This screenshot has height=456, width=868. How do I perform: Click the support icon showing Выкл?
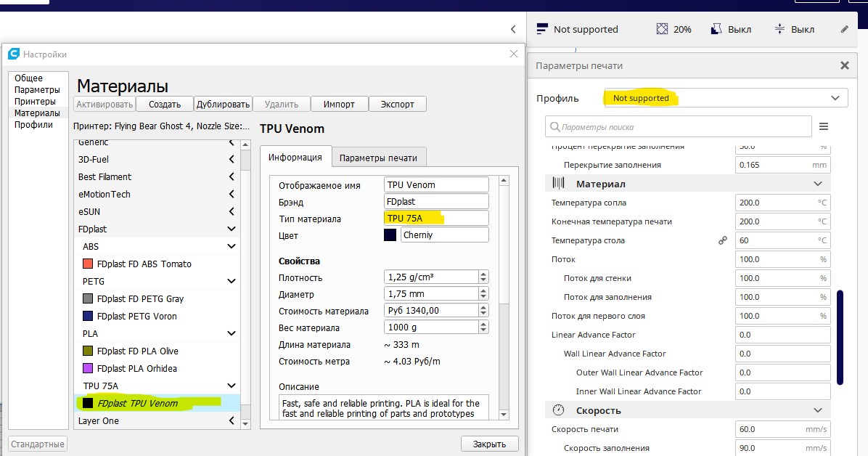(716, 29)
